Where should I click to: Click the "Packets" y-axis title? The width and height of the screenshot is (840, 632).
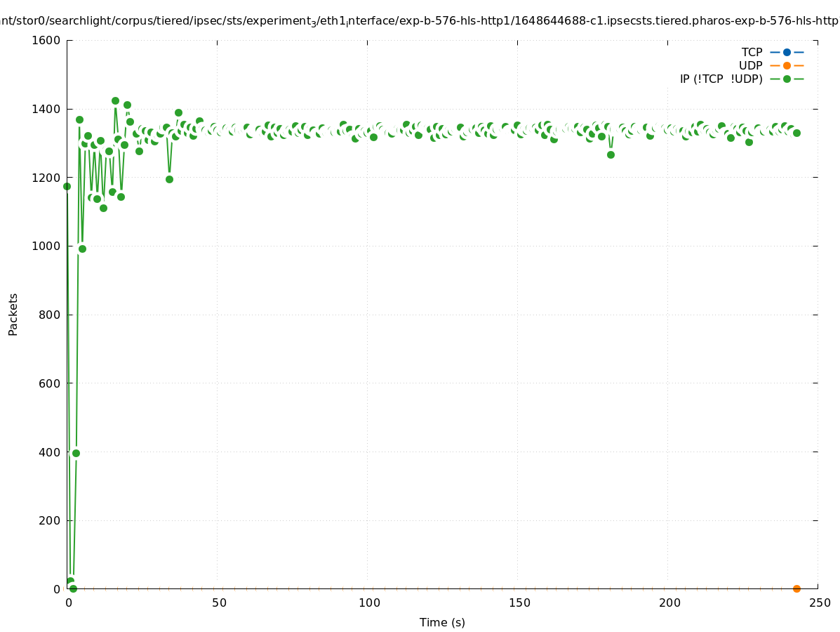tap(13, 314)
